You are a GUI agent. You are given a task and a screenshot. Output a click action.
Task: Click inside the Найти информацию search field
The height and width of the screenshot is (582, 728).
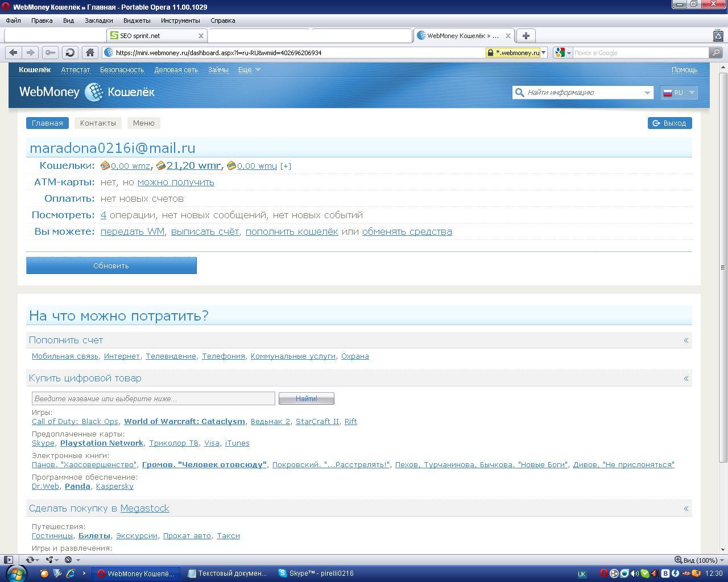point(583,93)
